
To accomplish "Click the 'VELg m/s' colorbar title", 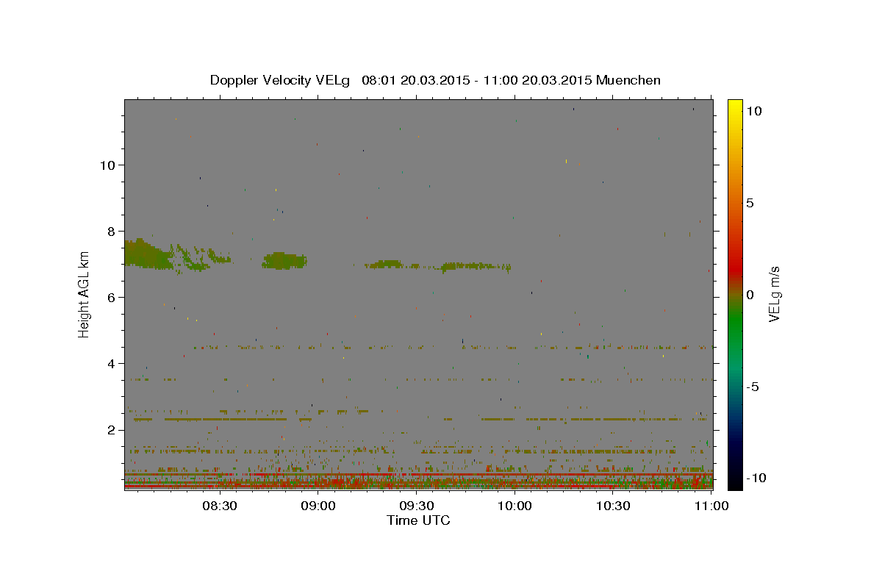I will 774,295.
